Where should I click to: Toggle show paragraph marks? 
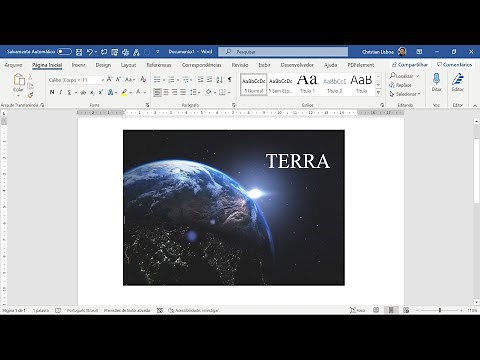tap(229, 80)
